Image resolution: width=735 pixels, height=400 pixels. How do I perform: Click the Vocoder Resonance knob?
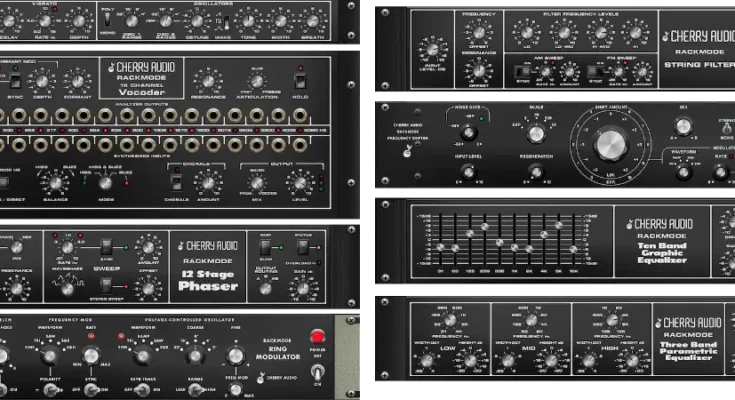tap(208, 81)
